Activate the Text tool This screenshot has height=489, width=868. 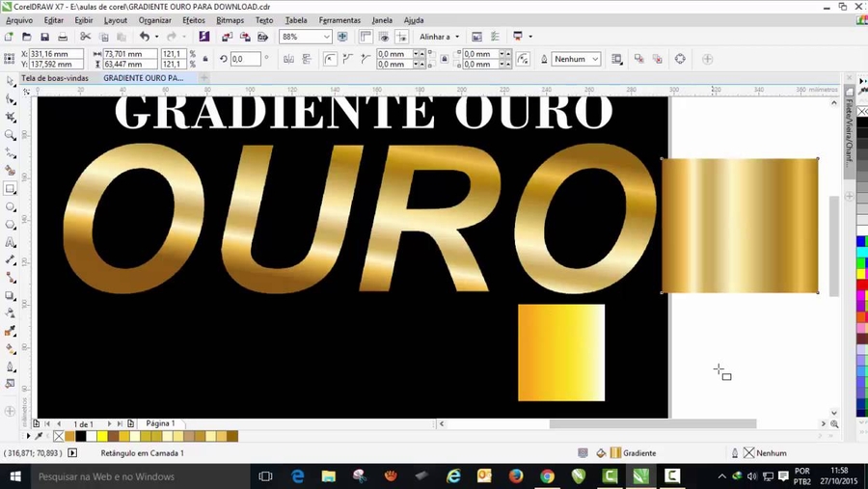[11, 242]
